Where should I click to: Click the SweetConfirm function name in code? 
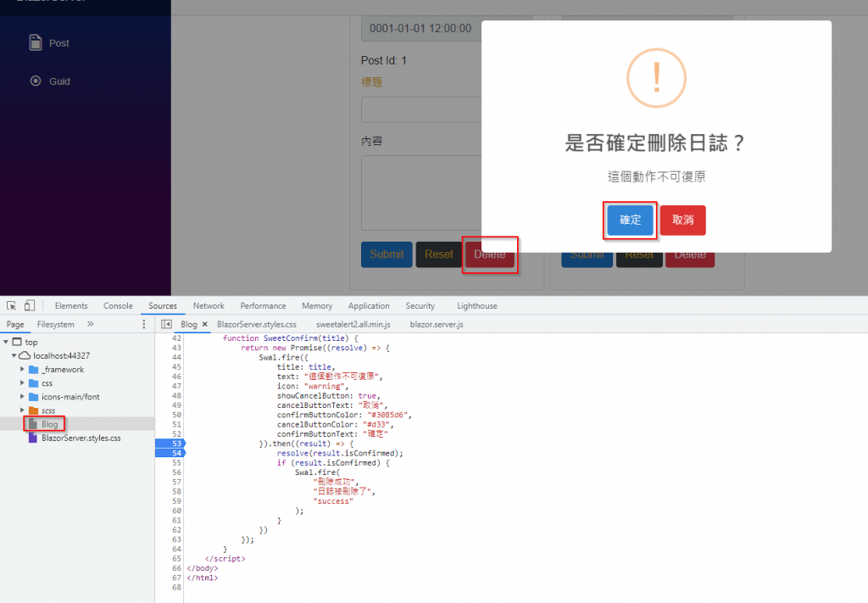(290, 338)
